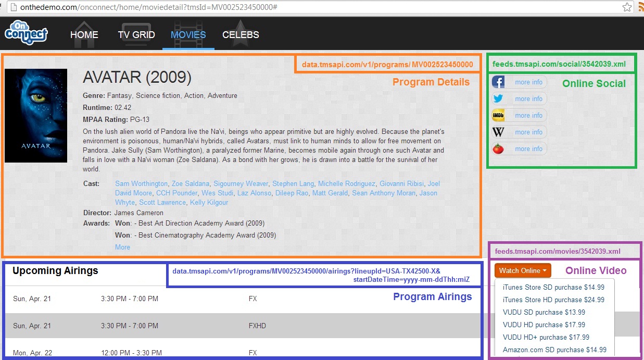Open IMDb via its icon

coord(499,115)
